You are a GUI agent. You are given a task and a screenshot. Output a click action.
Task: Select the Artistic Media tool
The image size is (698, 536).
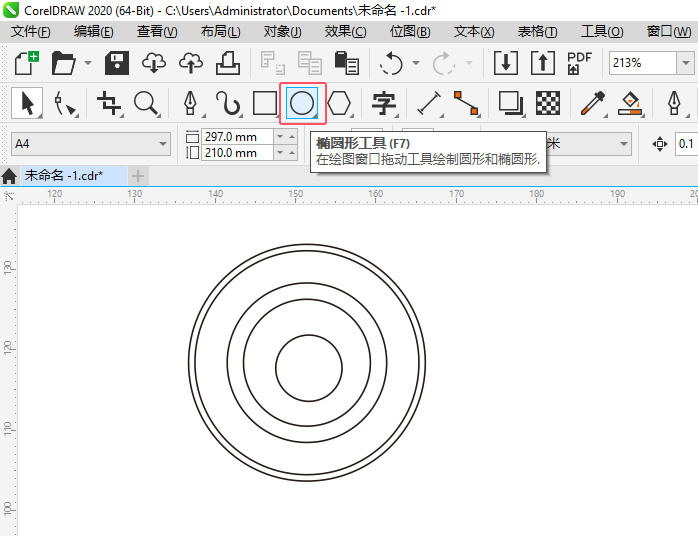(x=228, y=103)
